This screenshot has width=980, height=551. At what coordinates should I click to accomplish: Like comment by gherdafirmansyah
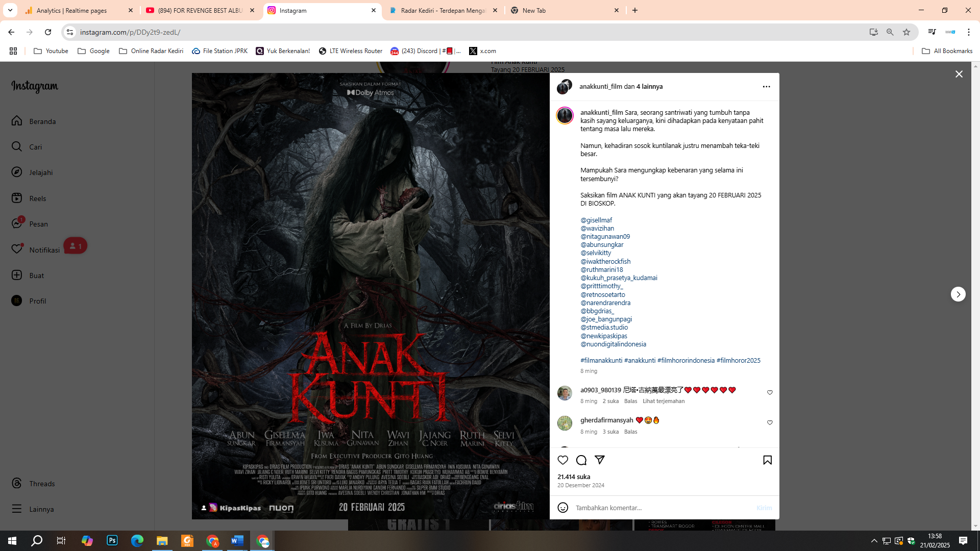pyautogui.click(x=770, y=422)
